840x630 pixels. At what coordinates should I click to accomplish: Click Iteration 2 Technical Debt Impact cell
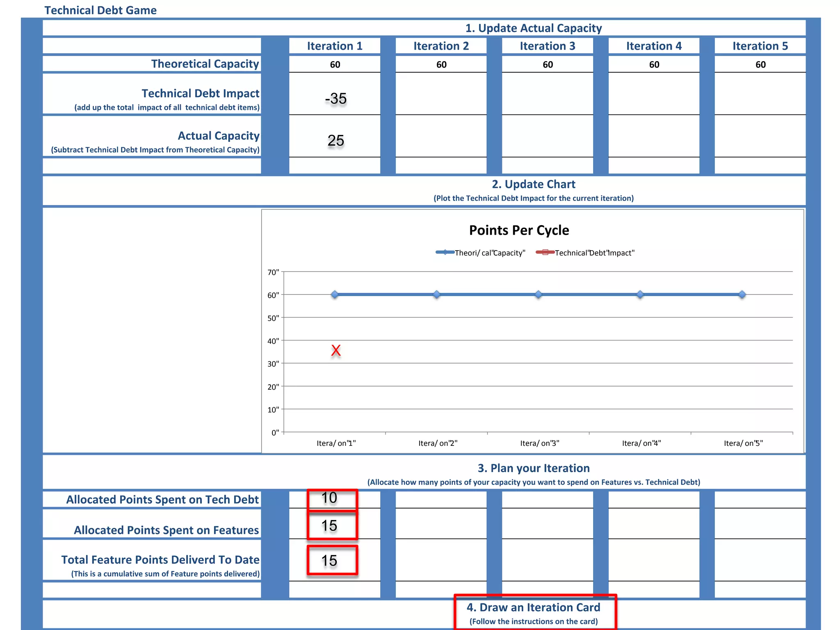pyautogui.click(x=441, y=94)
